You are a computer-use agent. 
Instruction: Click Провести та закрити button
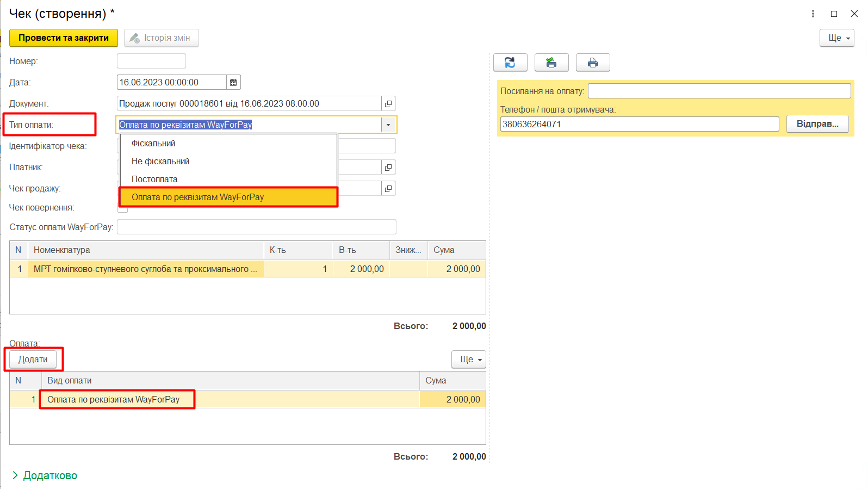pos(64,38)
